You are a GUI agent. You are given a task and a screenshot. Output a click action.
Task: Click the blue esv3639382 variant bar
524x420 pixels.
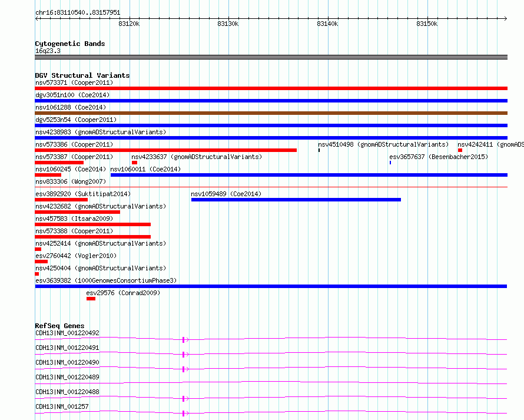coord(271,286)
